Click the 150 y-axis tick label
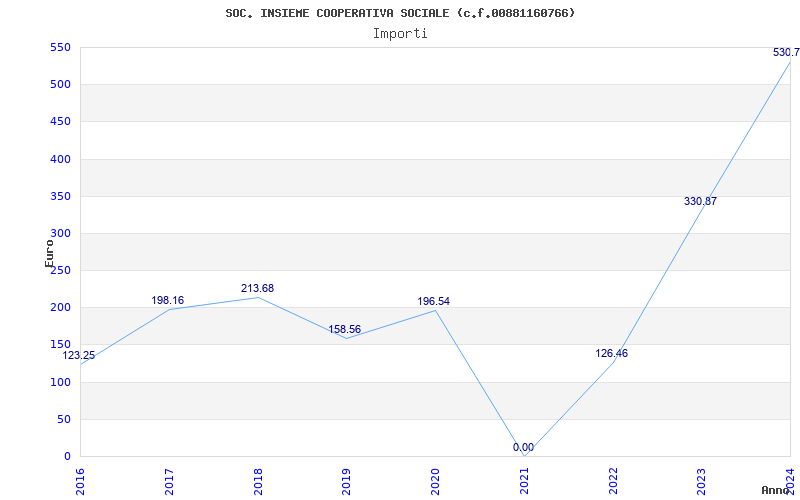800x500 pixels. click(x=60, y=345)
